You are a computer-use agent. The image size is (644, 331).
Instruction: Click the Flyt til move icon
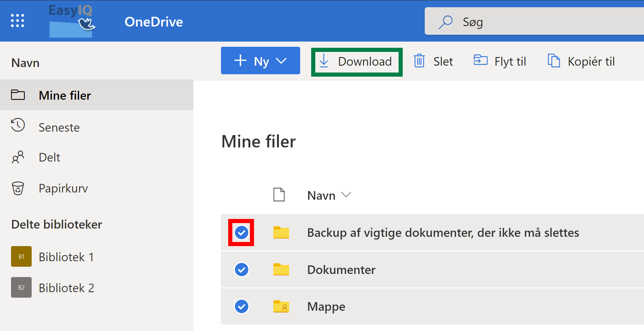[x=480, y=60]
